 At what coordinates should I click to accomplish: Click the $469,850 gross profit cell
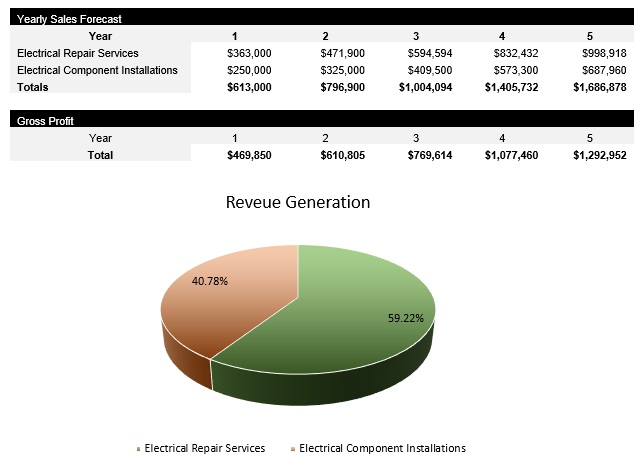(x=249, y=155)
